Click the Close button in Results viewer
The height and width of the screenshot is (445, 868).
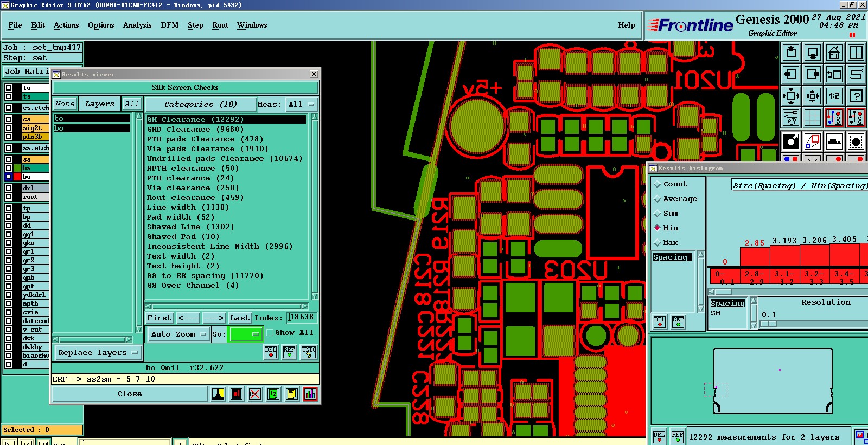130,394
